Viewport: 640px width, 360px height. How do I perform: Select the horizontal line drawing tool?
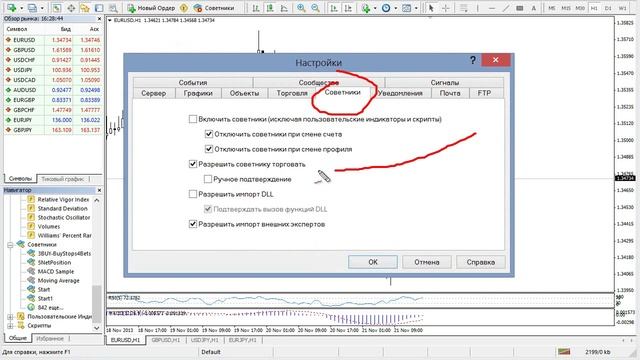point(491,8)
